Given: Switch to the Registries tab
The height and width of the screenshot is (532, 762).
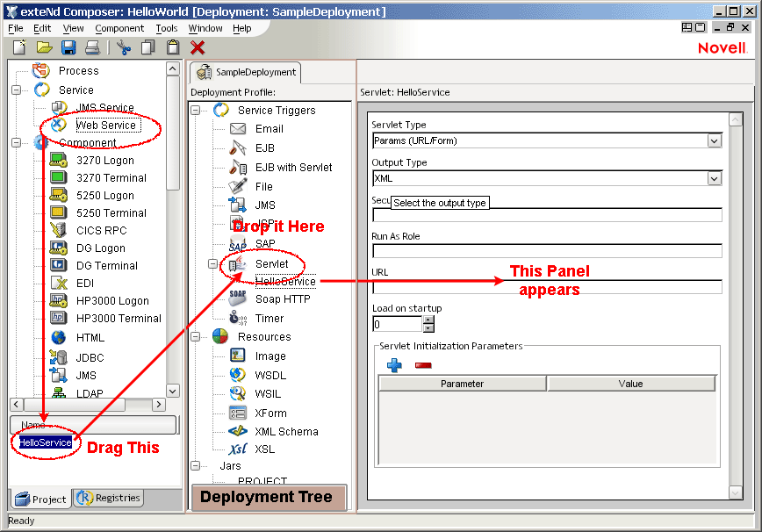Looking at the screenshot, I should 109,498.
